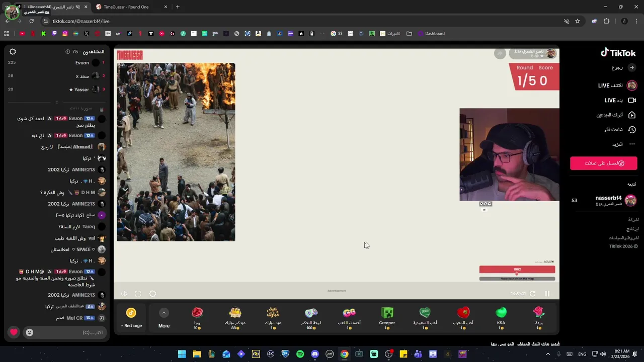Image resolution: width=644 pixels, height=362 pixels.
Task: Send the Creeper gift
Action: point(387,318)
